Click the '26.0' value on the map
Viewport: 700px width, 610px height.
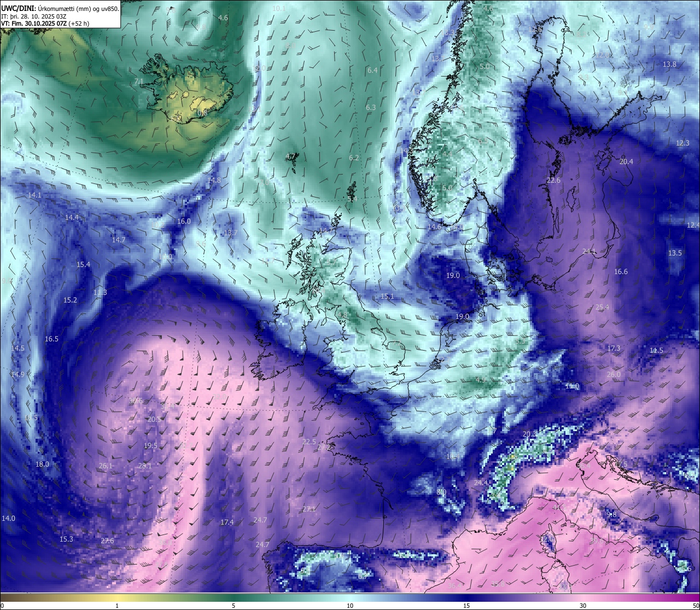(614, 374)
